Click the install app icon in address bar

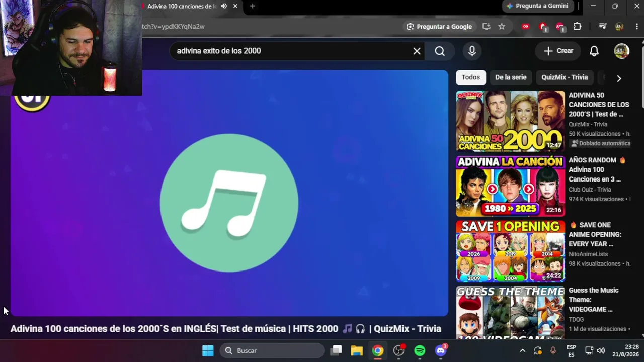pyautogui.click(x=486, y=27)
